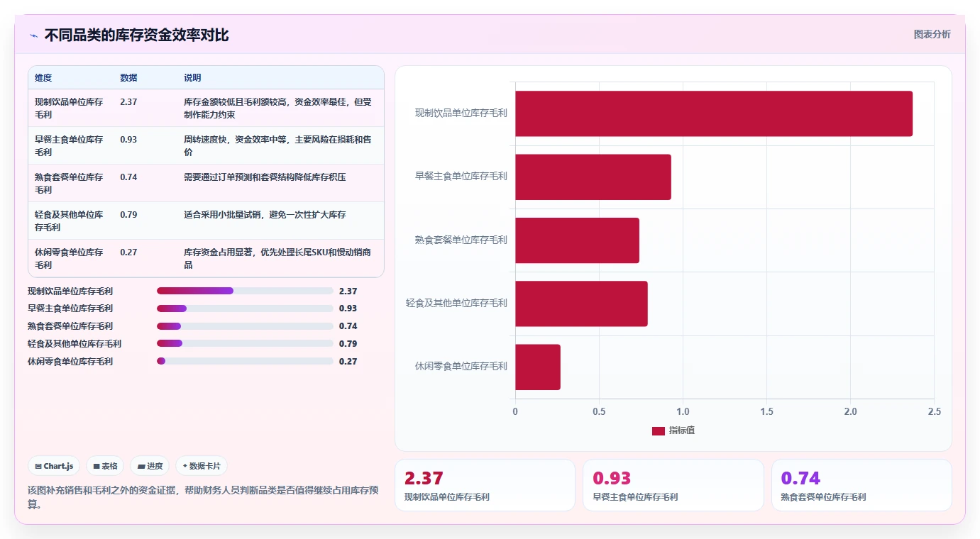The image size is (980, 539).
Task: Click the 图表分析 label in header
Action: pos(932,35)
